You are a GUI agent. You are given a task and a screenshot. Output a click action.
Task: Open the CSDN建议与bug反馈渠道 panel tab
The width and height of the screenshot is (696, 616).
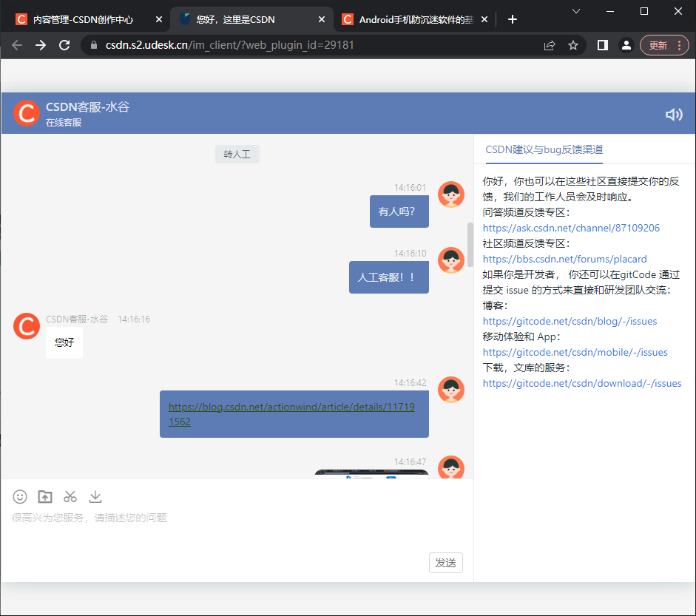(x=544, y=149)
